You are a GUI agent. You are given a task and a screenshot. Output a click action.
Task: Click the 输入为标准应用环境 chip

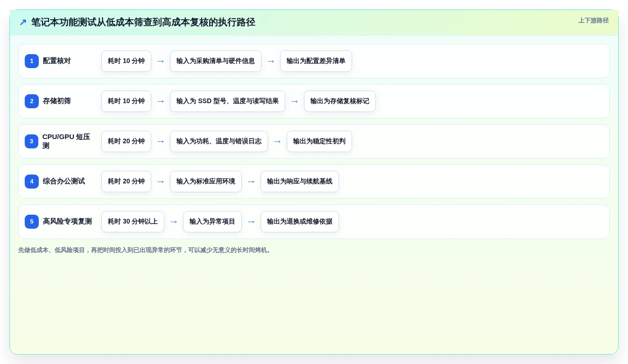206,182
